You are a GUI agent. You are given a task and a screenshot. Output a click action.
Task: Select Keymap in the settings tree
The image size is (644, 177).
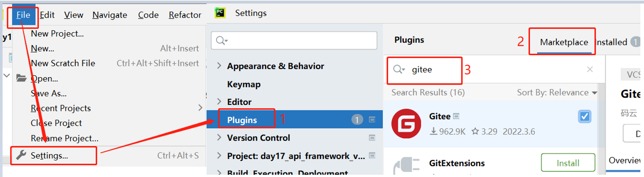(x=244, y=84)
